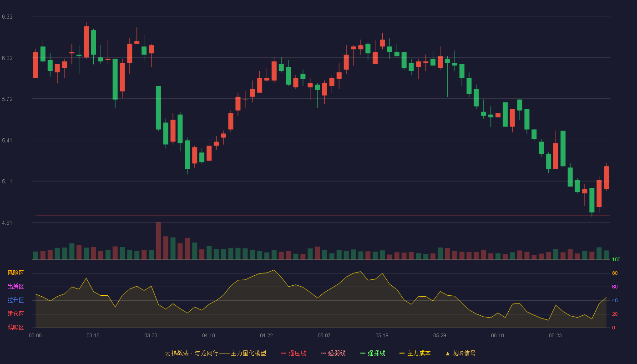Toggle the 强弱线 legend entry
This screenshot has width=637, height=364.
(x=333, y=353)
